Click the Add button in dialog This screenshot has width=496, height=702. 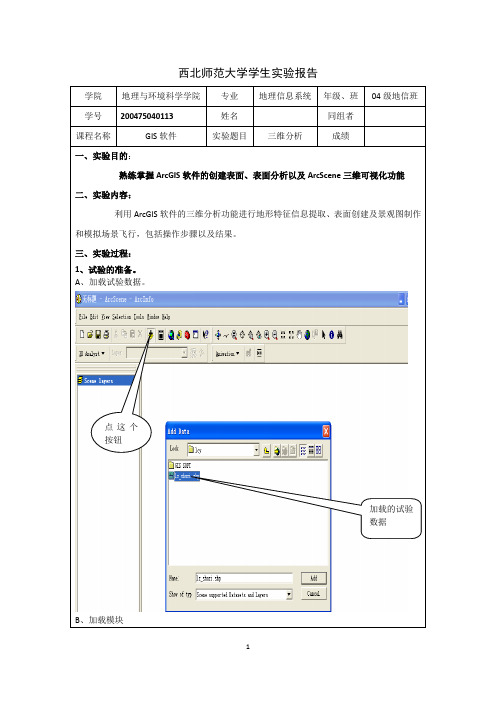tap(313, 578)
